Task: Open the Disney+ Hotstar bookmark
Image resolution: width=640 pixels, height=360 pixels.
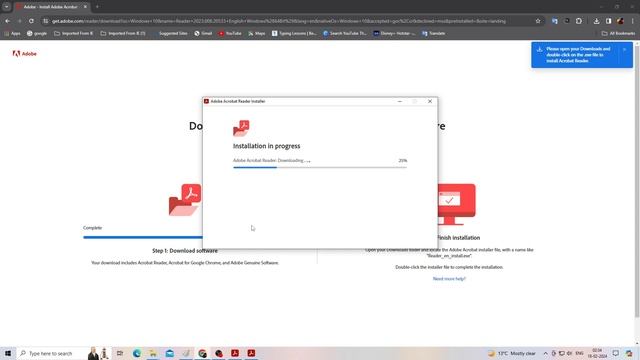Action: [394, 33]
